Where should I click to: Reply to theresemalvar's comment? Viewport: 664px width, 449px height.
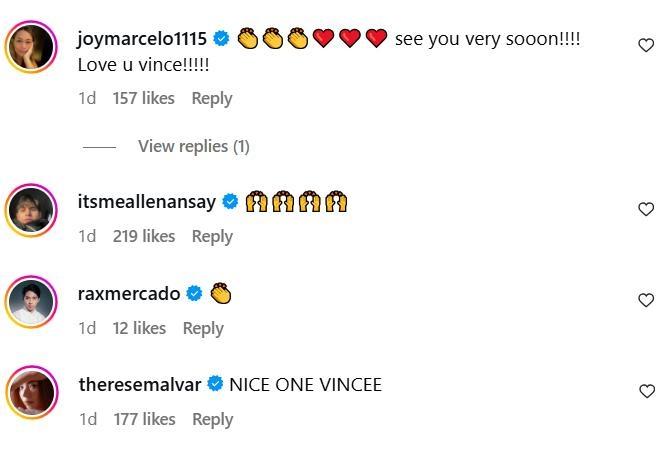[x=212, y=420]
